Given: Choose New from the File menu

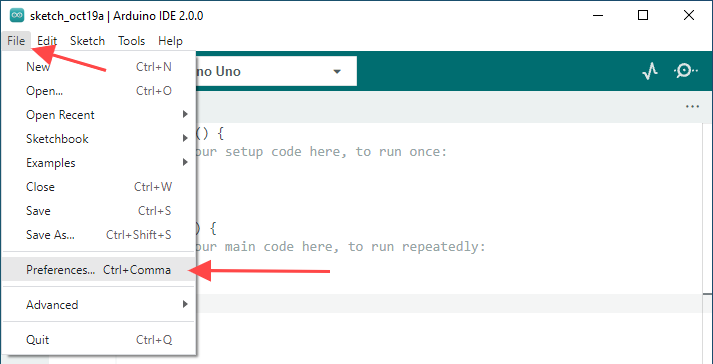Looking at the screenshot, I should (x=99, y=67).
